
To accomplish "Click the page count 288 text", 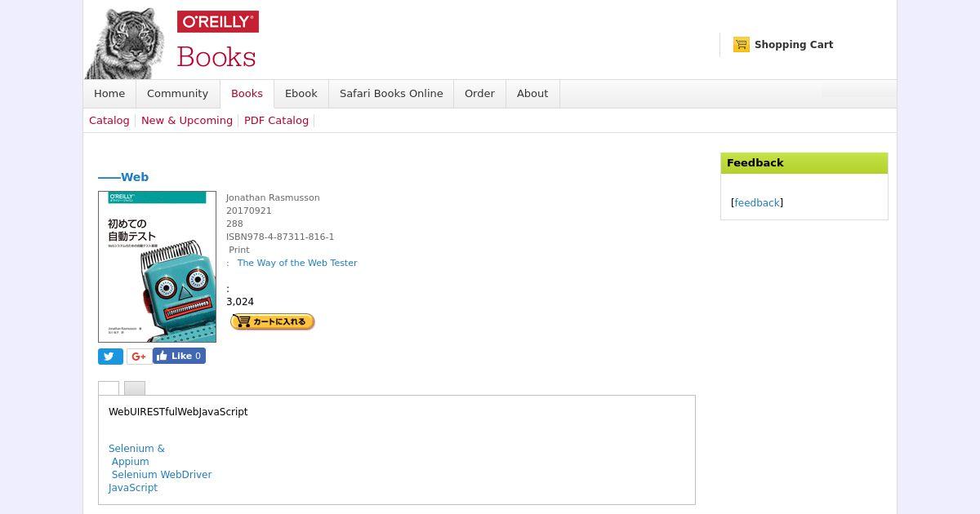I will pyautogui.click(x=234, y=224).
